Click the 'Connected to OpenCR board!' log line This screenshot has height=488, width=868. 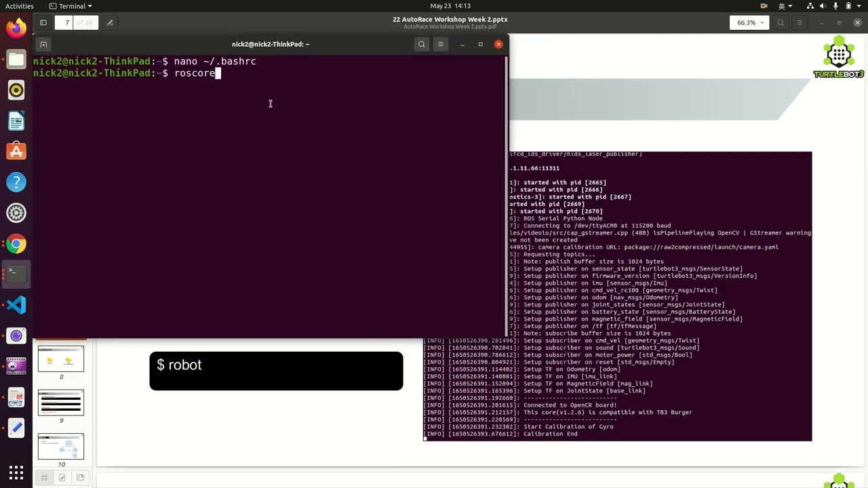click(x=520, y=405)
